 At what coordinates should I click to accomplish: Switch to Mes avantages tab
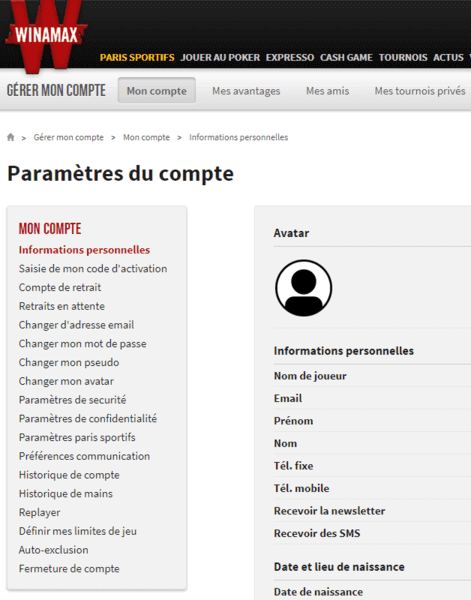pos(246,91)
